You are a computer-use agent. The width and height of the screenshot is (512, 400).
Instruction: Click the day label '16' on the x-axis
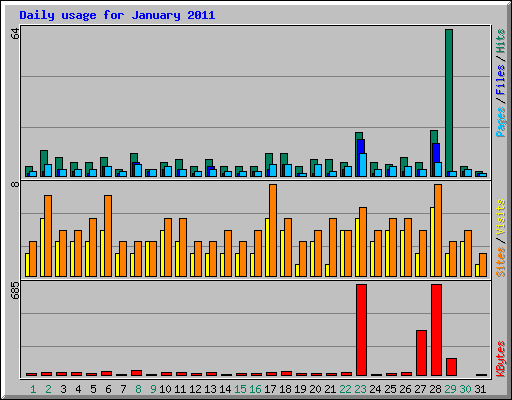255,389
